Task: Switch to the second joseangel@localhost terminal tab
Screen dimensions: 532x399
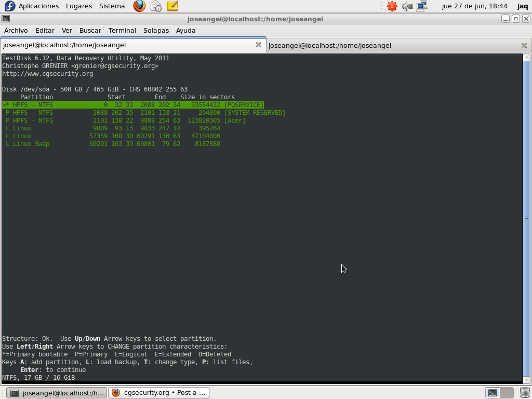Action: tap(399, 46)
